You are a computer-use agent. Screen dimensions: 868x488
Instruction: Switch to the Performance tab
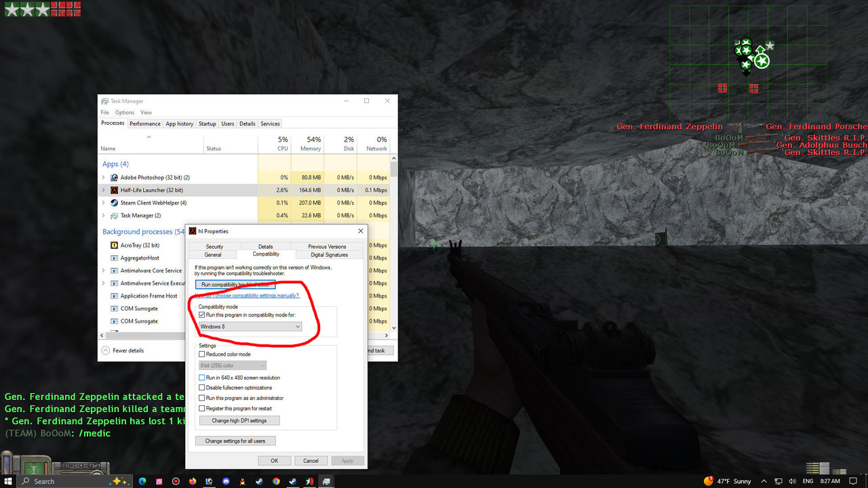[x=145, y=123]
